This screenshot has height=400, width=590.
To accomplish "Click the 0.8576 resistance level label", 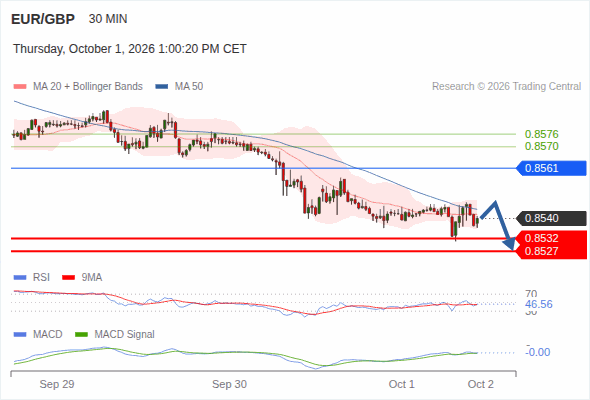I will 541,134.
